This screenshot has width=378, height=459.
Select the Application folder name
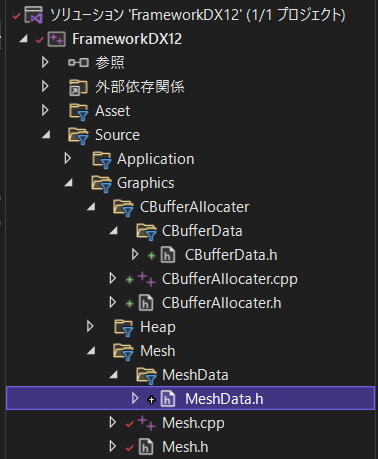(x=156, y=159)
